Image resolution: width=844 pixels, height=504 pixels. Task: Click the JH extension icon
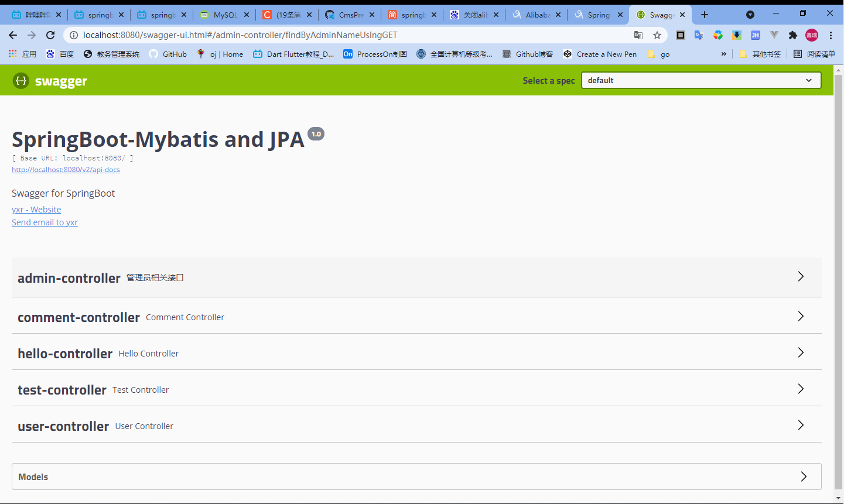(x=756, y=35)
